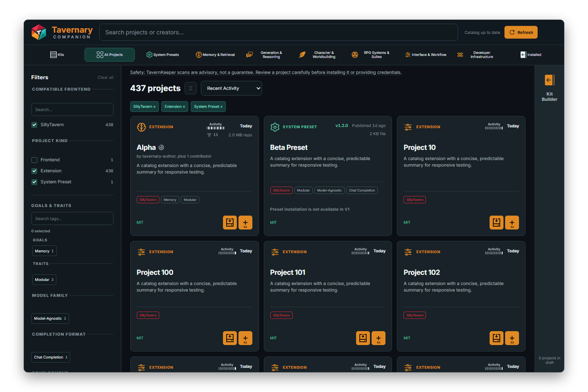Click the sliders icon on Project 10 card

click(x=408, y=127)
